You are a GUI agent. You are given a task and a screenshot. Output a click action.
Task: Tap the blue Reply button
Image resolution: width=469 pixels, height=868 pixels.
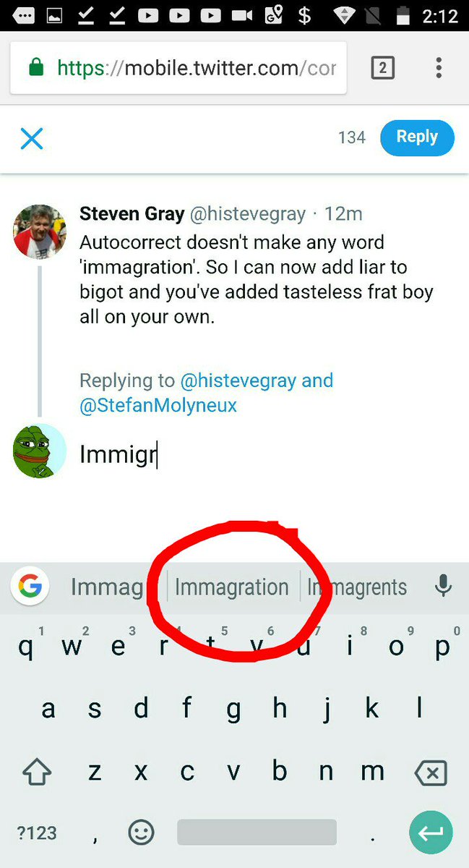coord(417,137)
